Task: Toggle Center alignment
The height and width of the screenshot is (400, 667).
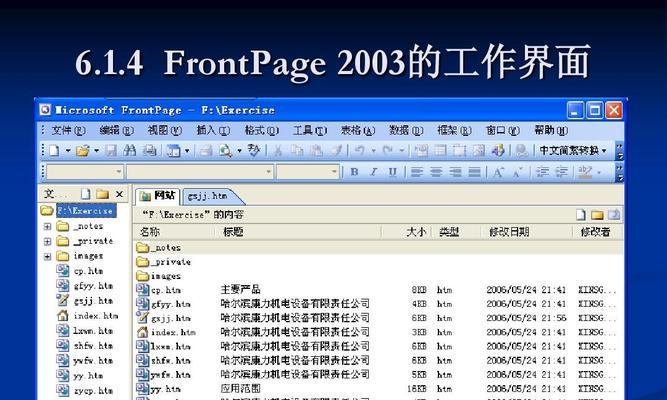Action: (x=436, y=172)
